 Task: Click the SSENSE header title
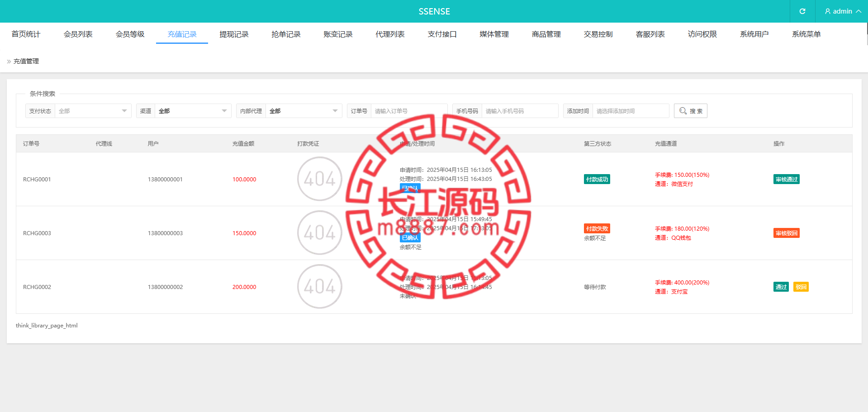[x=434, y=11]
